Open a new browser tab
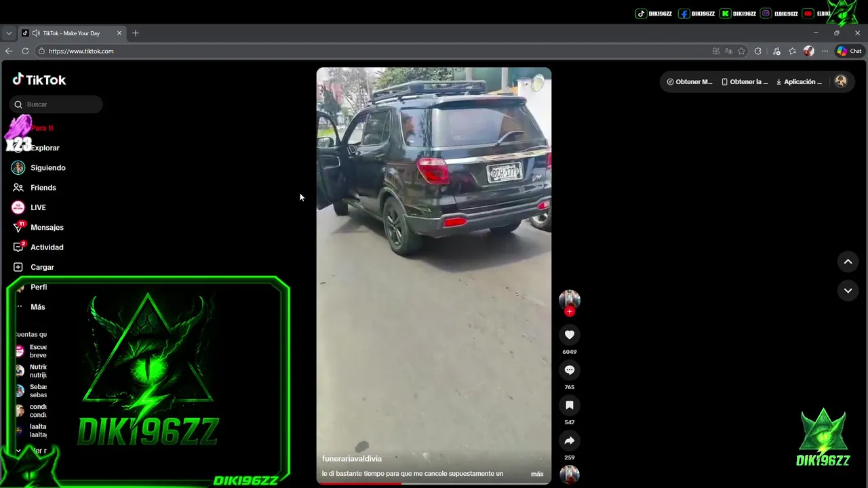868x488 pixels. pyautogui.click(x=136, y=33)
